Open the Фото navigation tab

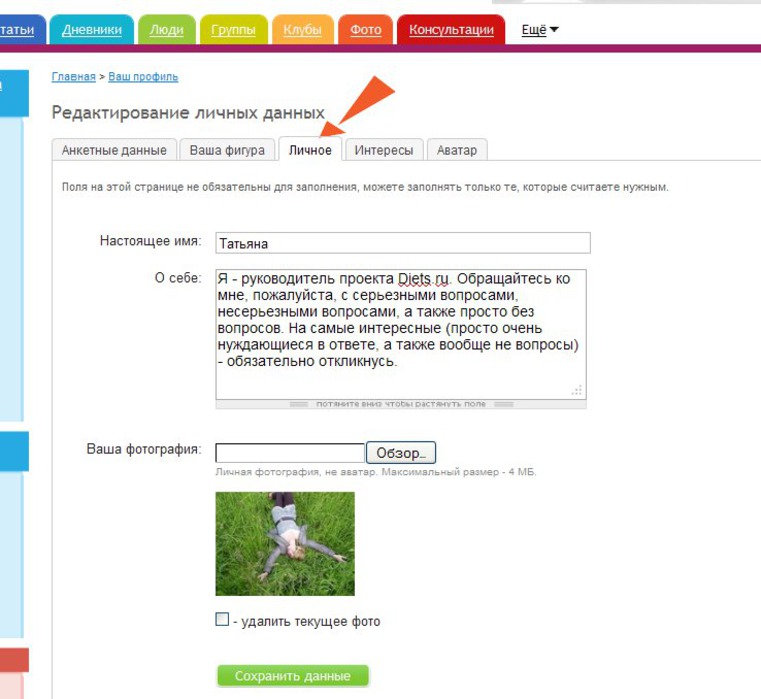[x=365, y=30]
